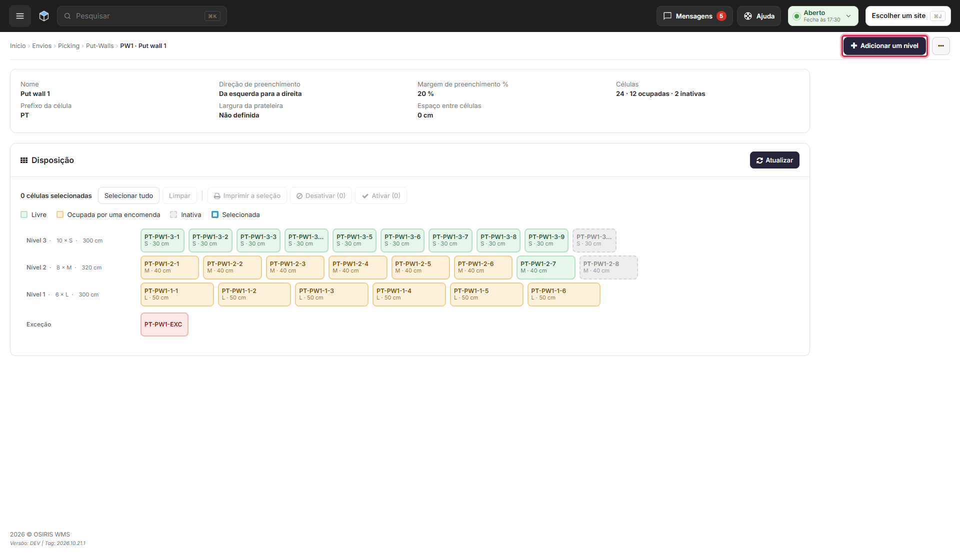This screenshot has width=960, height=560.
Task: Select inactive cell PT-PW1-2-8
Action: click(x=608, y=267)
